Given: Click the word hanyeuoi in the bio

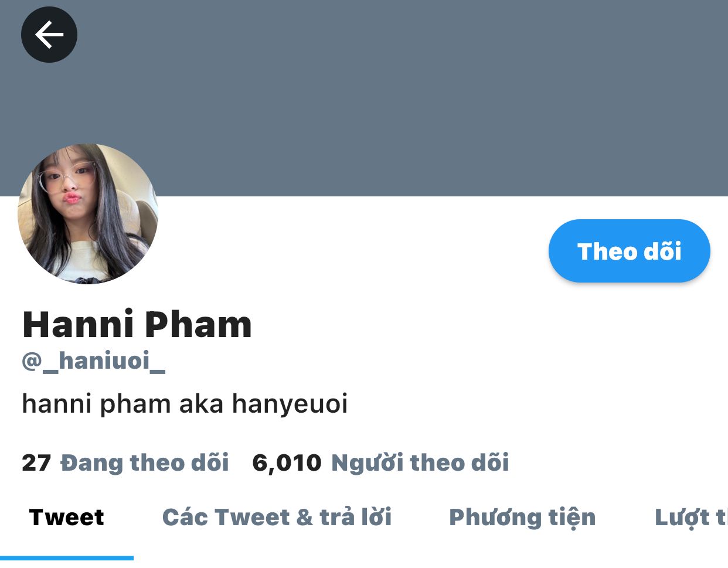Looking at the screenshot, I should coord(290,404).
